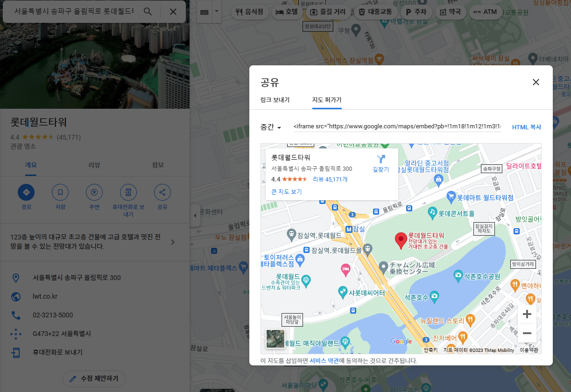This screenshot has width=571, height=392.
Task: Click the globe website icon
Action: (x=16, y=296)
